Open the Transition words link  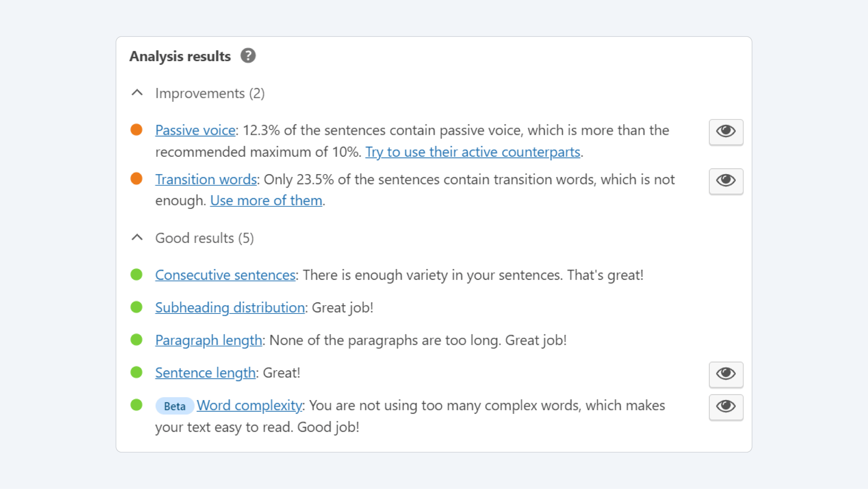(x=206, y=179)
